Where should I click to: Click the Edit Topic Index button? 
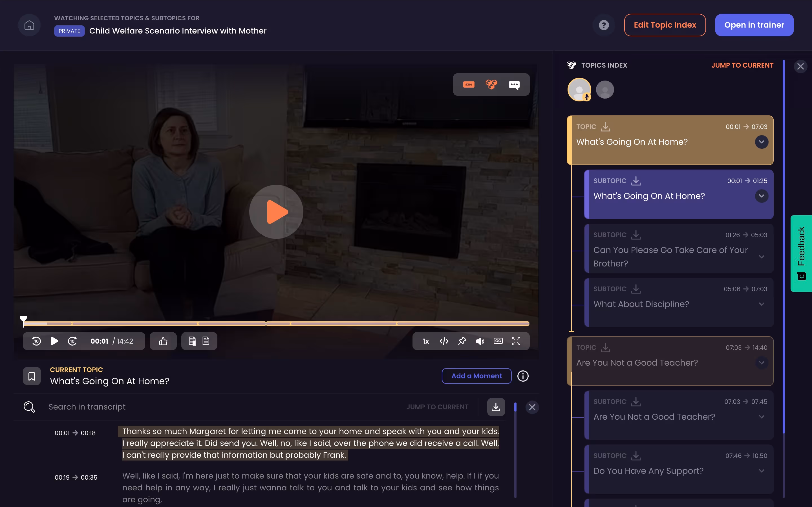665,25
